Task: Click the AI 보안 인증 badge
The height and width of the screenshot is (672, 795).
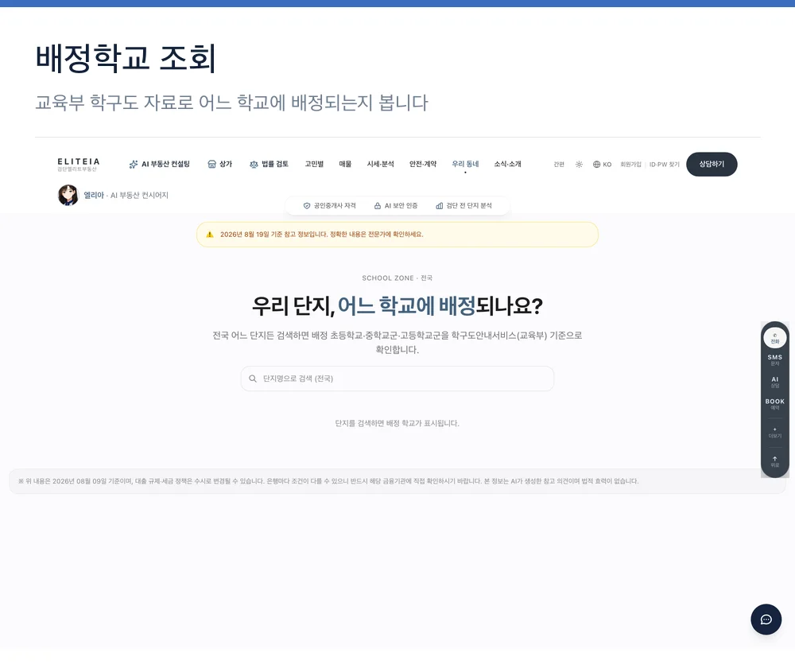Action: [395, 205]
